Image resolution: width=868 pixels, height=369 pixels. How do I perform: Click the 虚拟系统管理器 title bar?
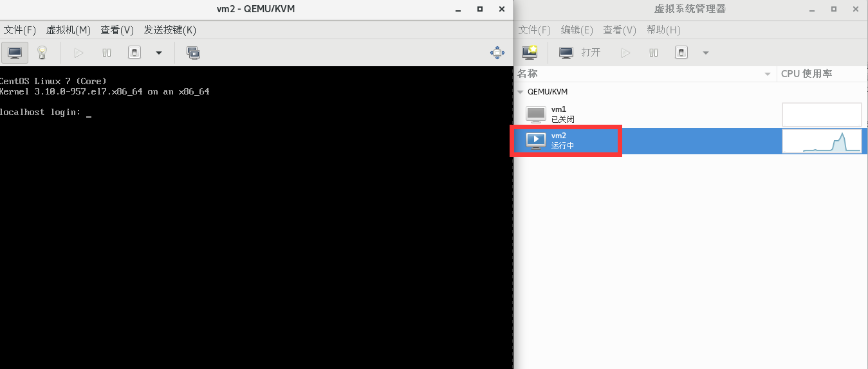click(x=690, y=9)
